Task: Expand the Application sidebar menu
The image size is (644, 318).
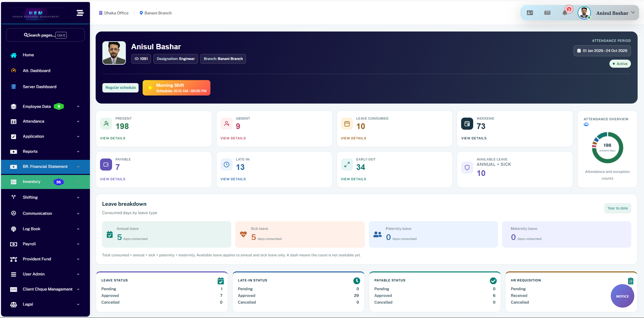Action: [x=45, y=136]
